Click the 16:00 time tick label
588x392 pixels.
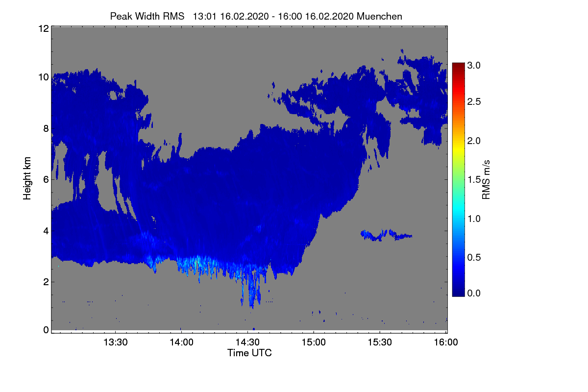pyautogui.click(x=445, y=342)
